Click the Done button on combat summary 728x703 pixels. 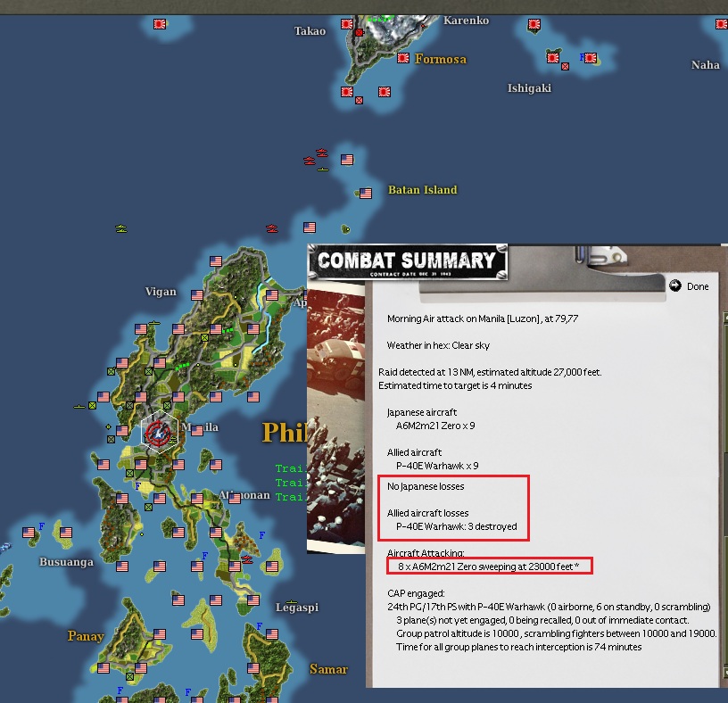698,286
